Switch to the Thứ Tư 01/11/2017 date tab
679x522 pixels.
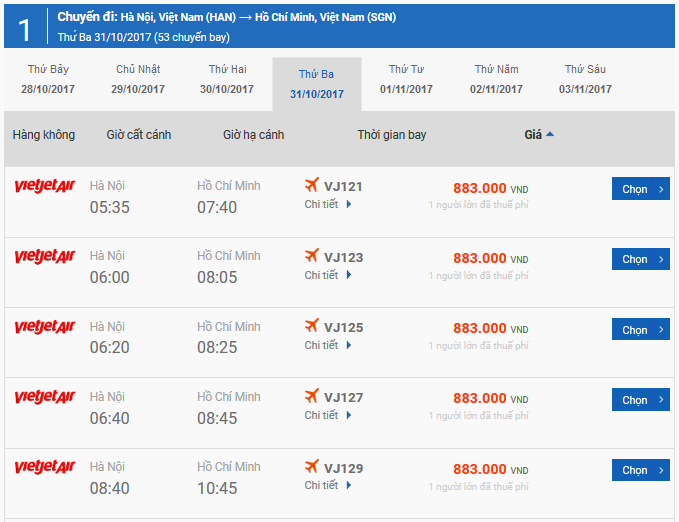(x=406, y=79)
